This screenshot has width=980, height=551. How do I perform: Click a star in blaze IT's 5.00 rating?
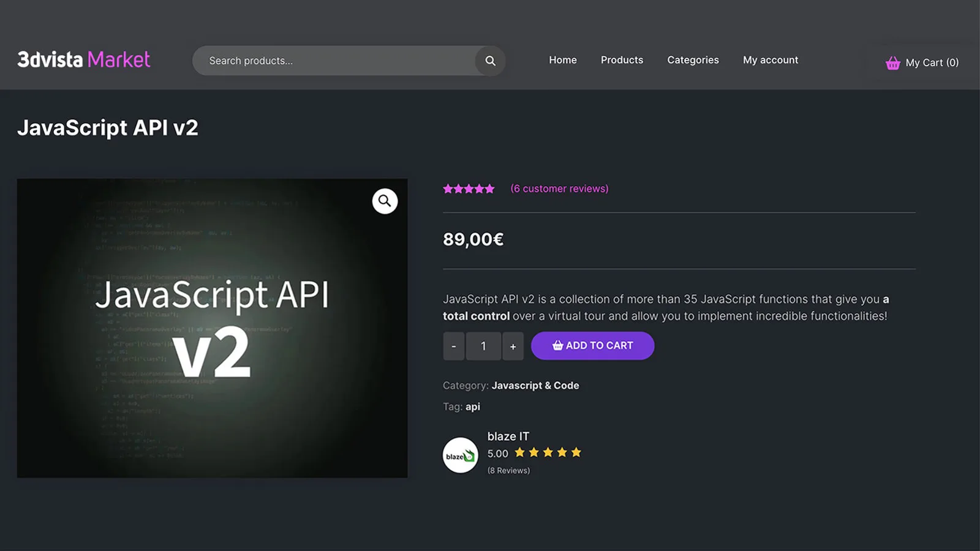[x=547, y=452]
